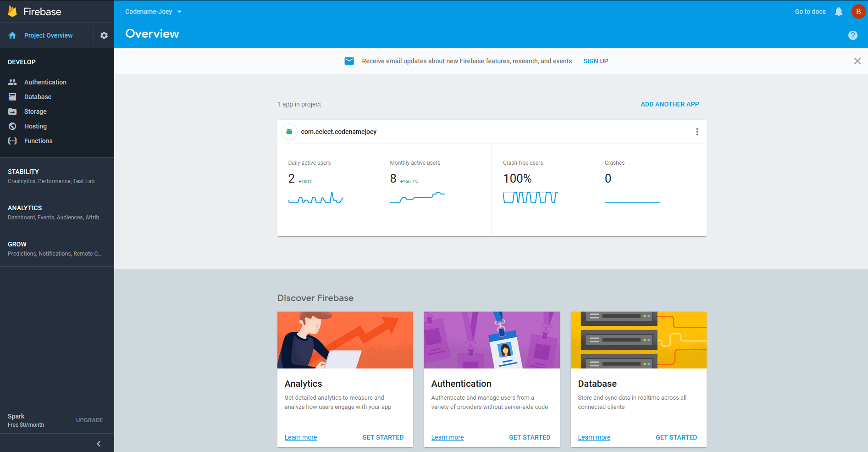Open the help question mark icon
This screenshot has height=452, width=868.
(853, 35)
